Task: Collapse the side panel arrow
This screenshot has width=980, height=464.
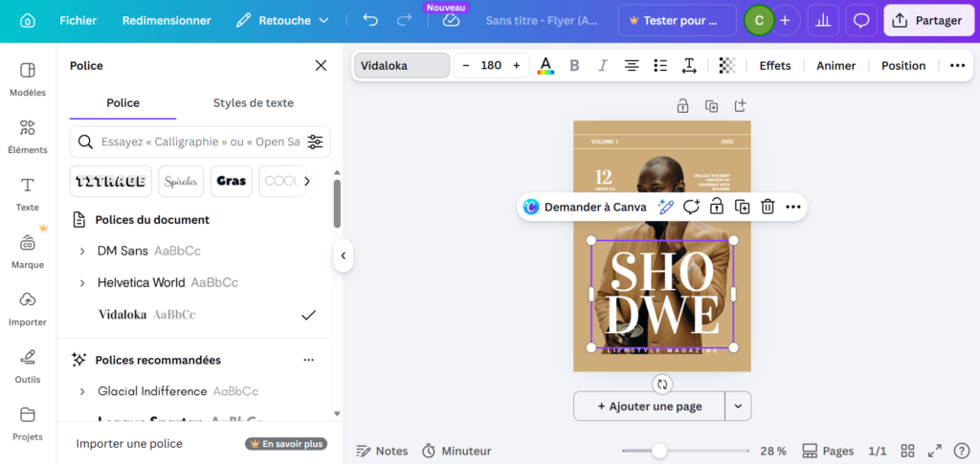Action: click(343, 255)
